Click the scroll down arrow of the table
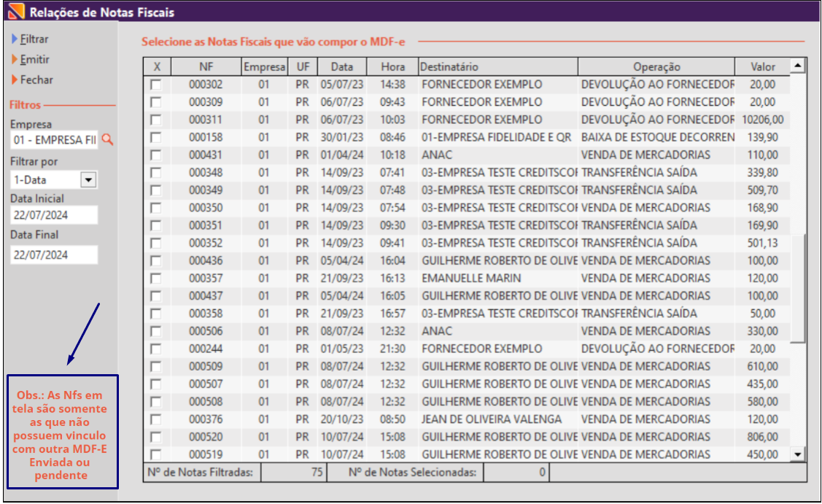 click(x=798, y=454)
